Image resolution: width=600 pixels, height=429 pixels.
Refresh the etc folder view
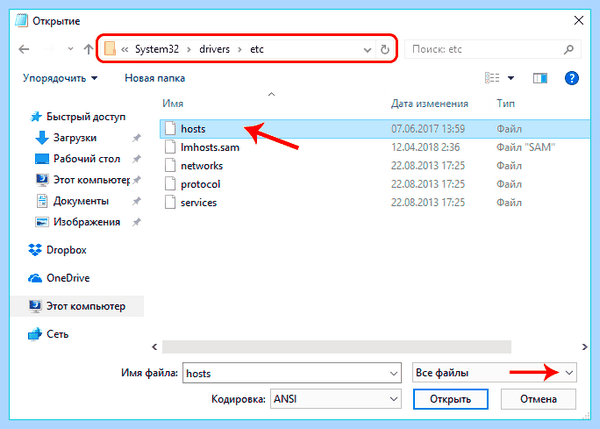tap(385, 49)
